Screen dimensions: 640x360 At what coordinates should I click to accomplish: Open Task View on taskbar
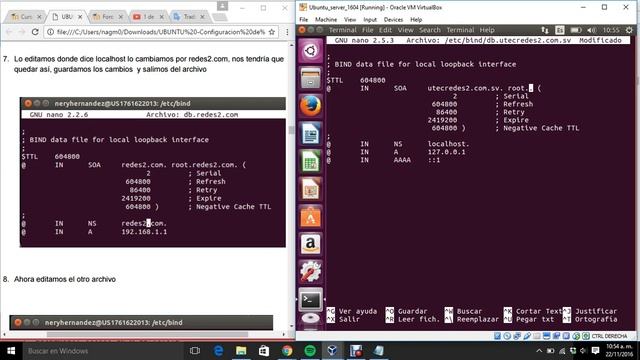[x=195, y=351]
